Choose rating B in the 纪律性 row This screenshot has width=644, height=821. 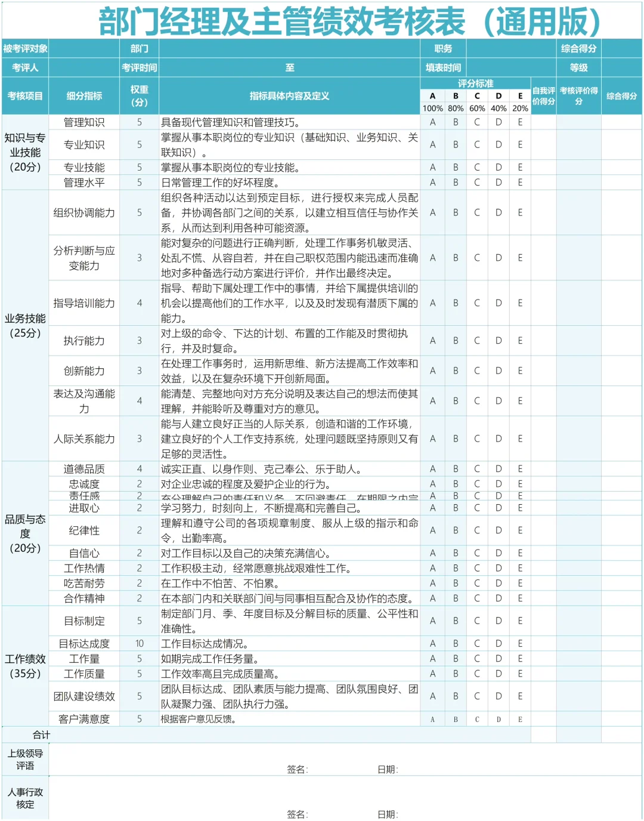(456, 530)
